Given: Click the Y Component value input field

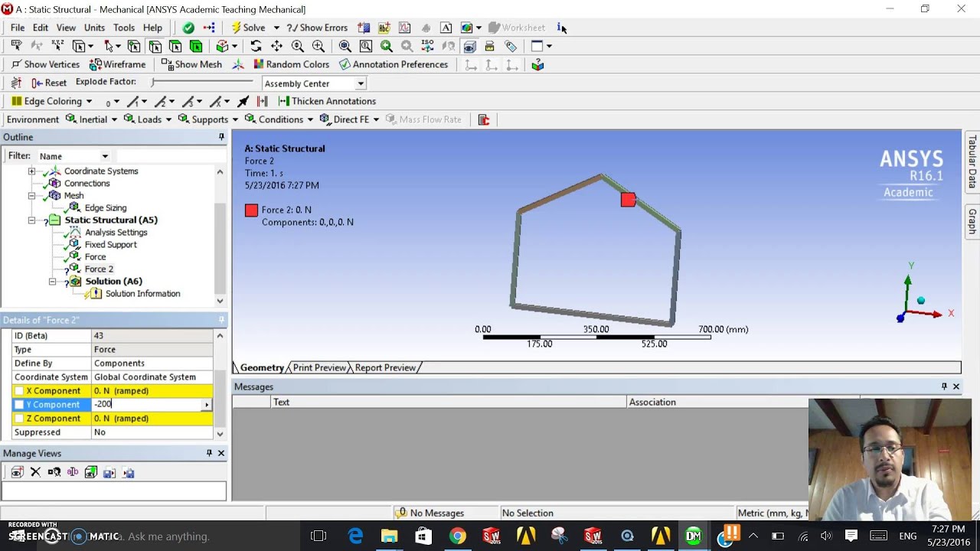Looking at the screenshot, I should (147, 405).
